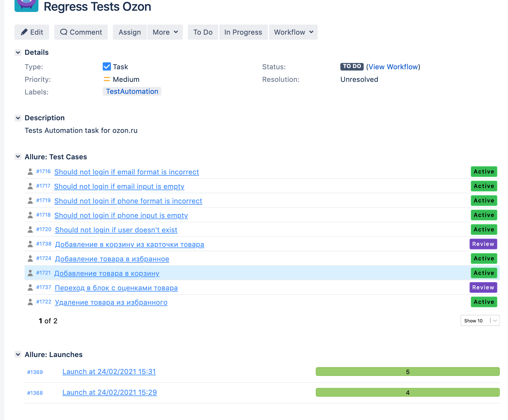Open test case 'Удаление товара из избранного'
Image resolution: width=508 pixels, height=420 pixels.
click(111, 302)
